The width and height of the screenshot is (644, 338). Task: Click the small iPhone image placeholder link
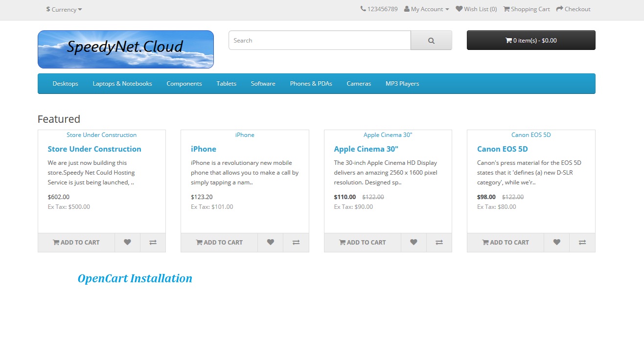click(x=245, y=135)
